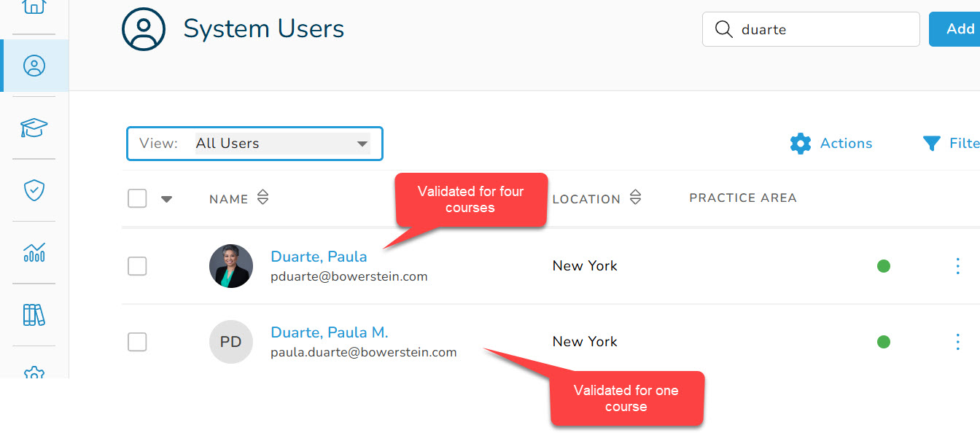Image resolution: width=980 pixels, height=433 pixels.
Task: Click the System Users header icon
Action: 144,29
